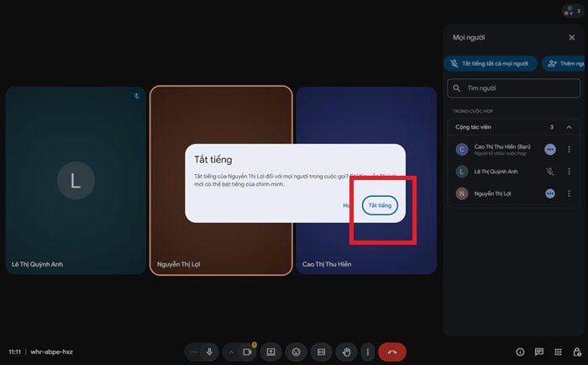588x365 pixels.
Task: Open options menu for Nguyễn Thị Lợi
Action: (x=569, y=193)
